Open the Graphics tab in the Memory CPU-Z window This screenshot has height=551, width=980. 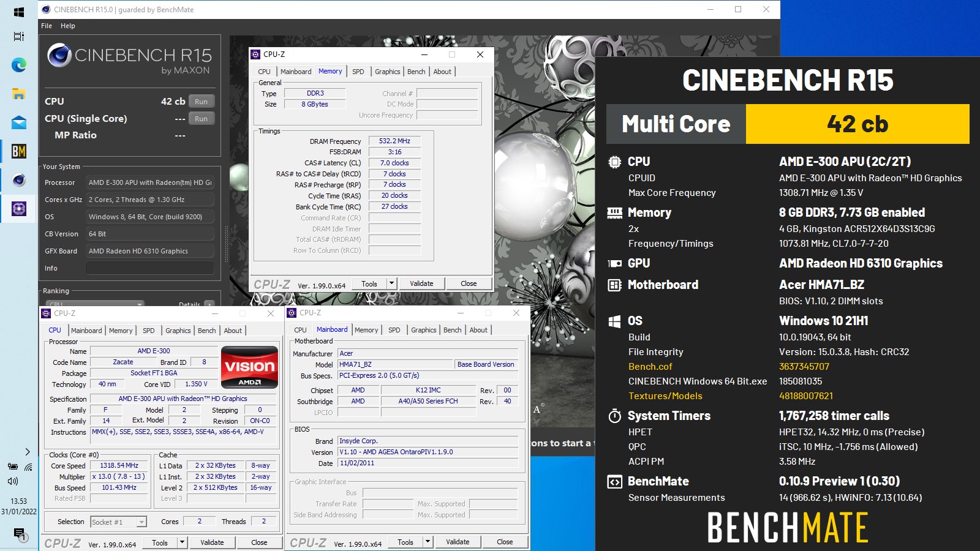[x=388, y=72]
